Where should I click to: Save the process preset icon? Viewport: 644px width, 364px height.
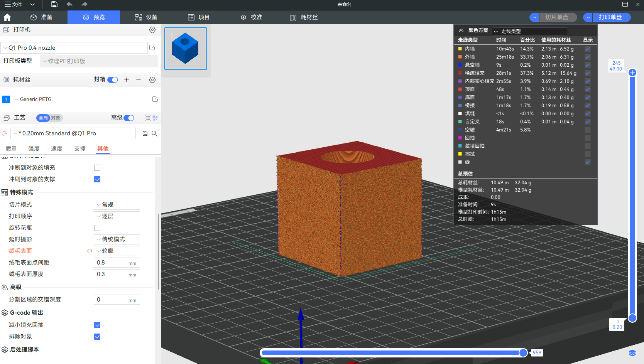(145, 133)
